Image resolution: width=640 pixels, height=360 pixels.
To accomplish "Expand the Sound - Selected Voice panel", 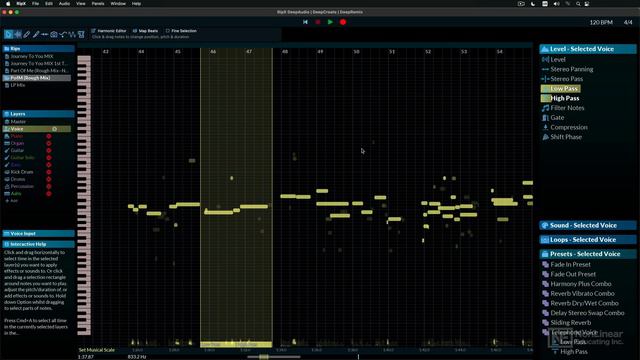I will [x=588, y=225].
